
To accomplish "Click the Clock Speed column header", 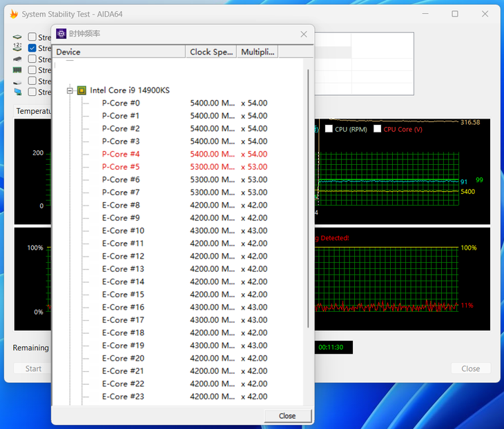I will [211, 52].
